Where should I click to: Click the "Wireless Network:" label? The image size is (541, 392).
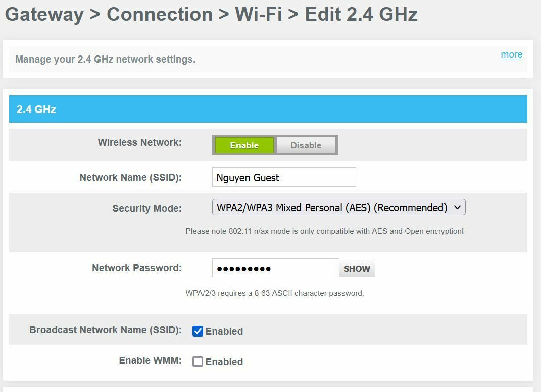[x=139, y=142]
